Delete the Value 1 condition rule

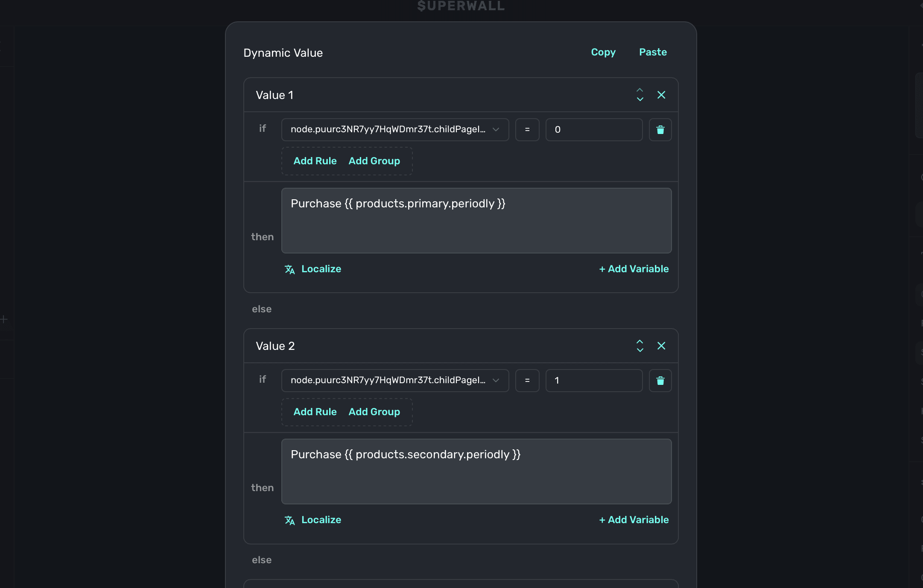660,130
